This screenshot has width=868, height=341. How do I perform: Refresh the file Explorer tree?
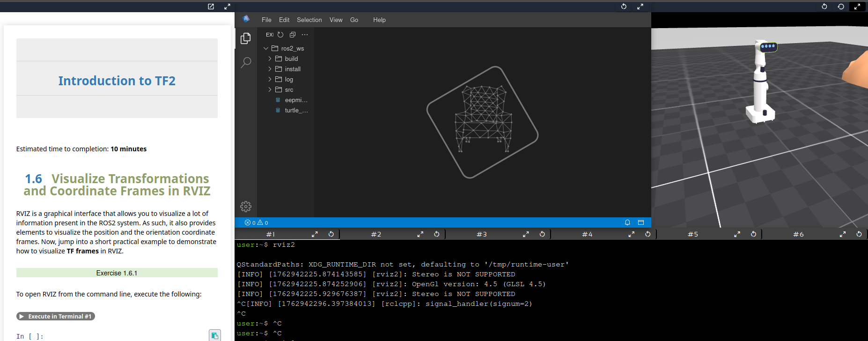(280, 35)
